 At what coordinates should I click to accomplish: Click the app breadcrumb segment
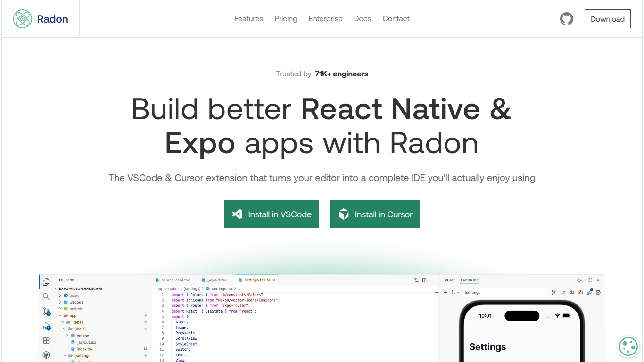pos(160,288)
